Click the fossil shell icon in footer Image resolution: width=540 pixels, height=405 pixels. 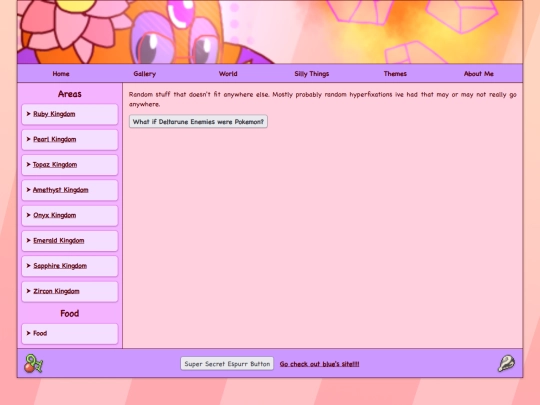pyautogui.click(x=506, y=364)
